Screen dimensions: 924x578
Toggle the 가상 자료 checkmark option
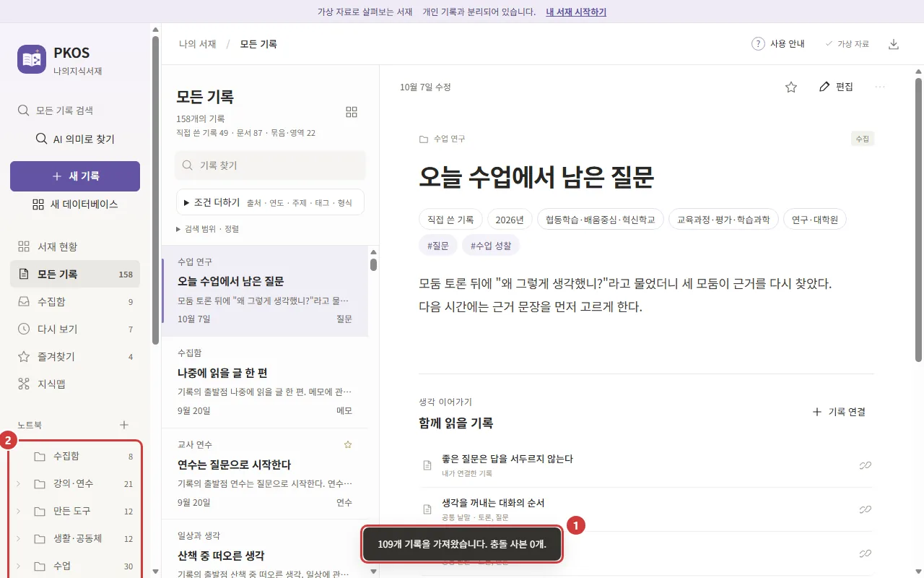coord(847,44)
